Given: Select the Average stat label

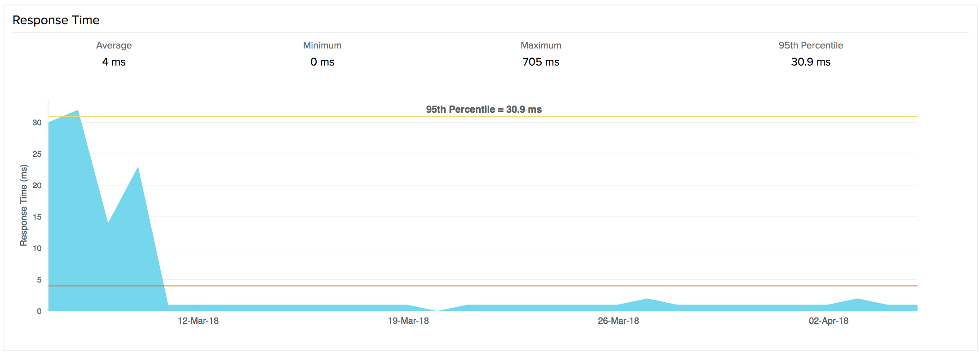Looking at the screenshot, I should coord(114,45).
